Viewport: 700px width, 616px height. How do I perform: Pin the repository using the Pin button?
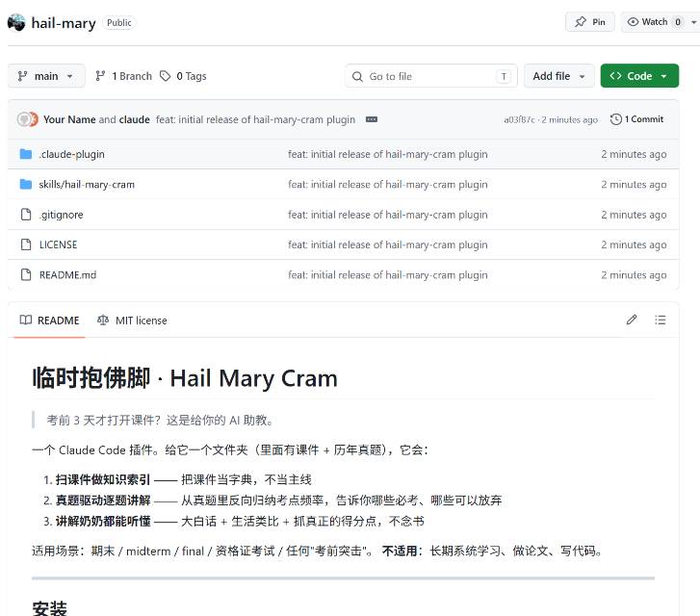(589, 22)
